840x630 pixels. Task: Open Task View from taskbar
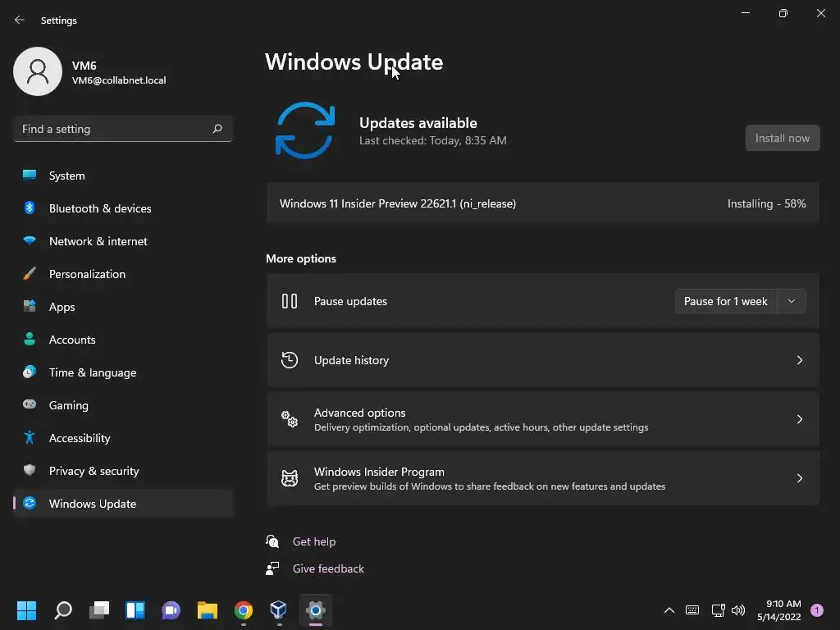click(x=99, y=610)
